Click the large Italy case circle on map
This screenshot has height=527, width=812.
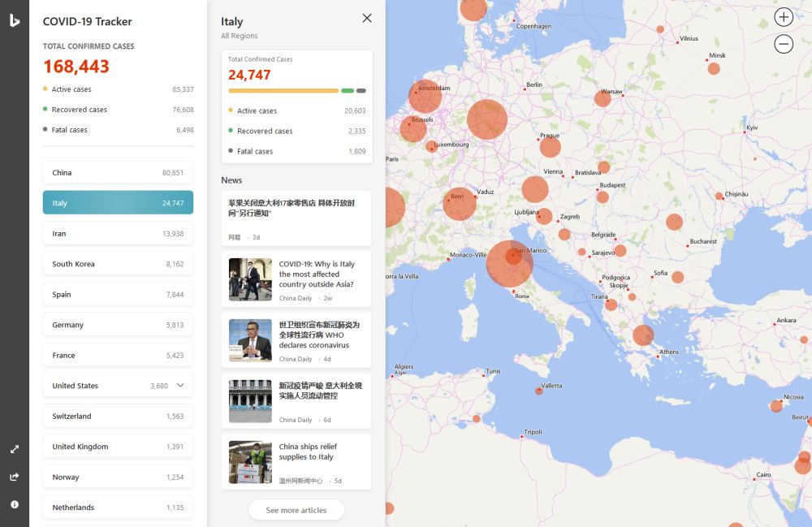509,263
